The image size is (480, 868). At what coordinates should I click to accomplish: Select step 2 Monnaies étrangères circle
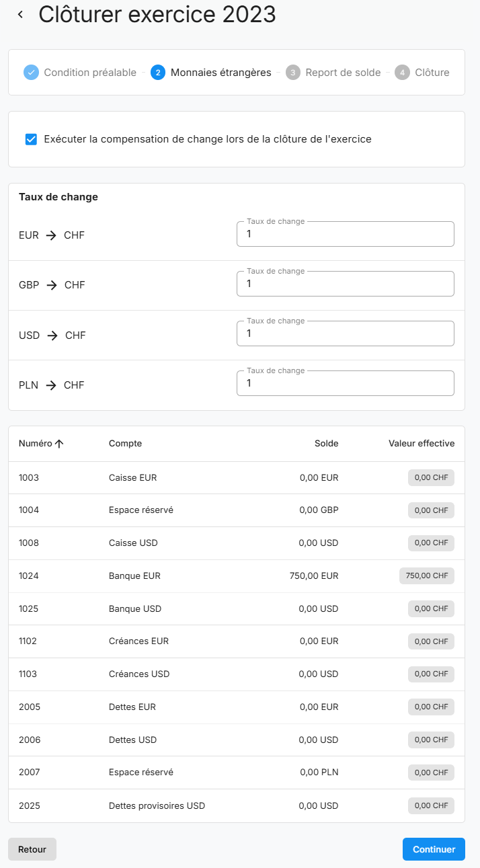tap(158, 73)
